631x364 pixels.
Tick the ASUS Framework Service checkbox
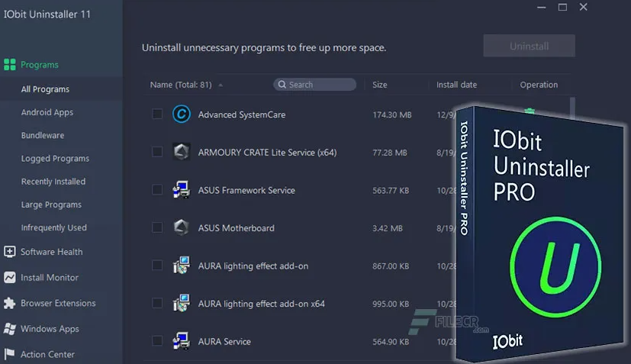(x=157, y=190)
